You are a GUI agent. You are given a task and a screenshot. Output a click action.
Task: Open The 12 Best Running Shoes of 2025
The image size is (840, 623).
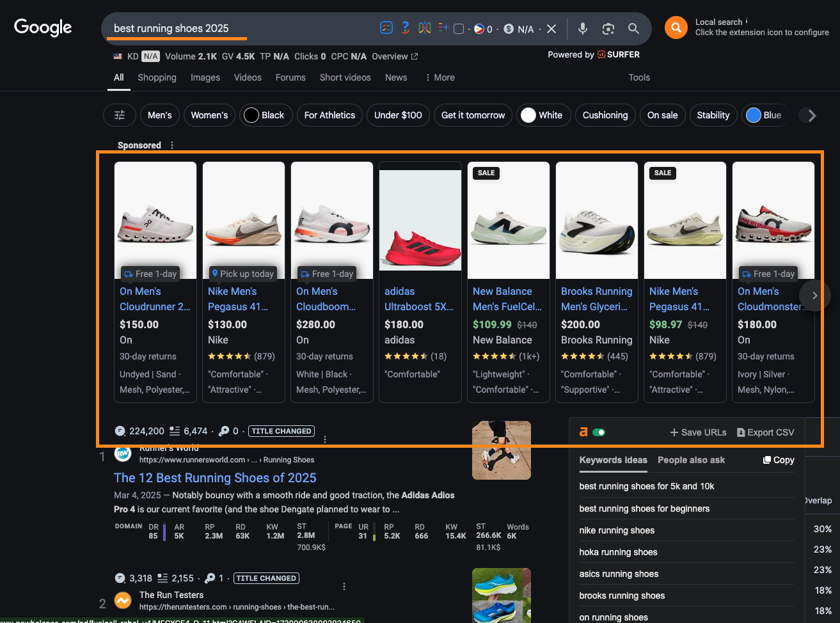(x=215, y=478)
